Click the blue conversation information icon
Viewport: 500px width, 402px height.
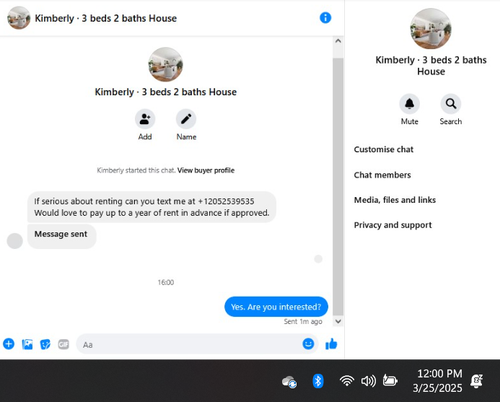point(325,18)
